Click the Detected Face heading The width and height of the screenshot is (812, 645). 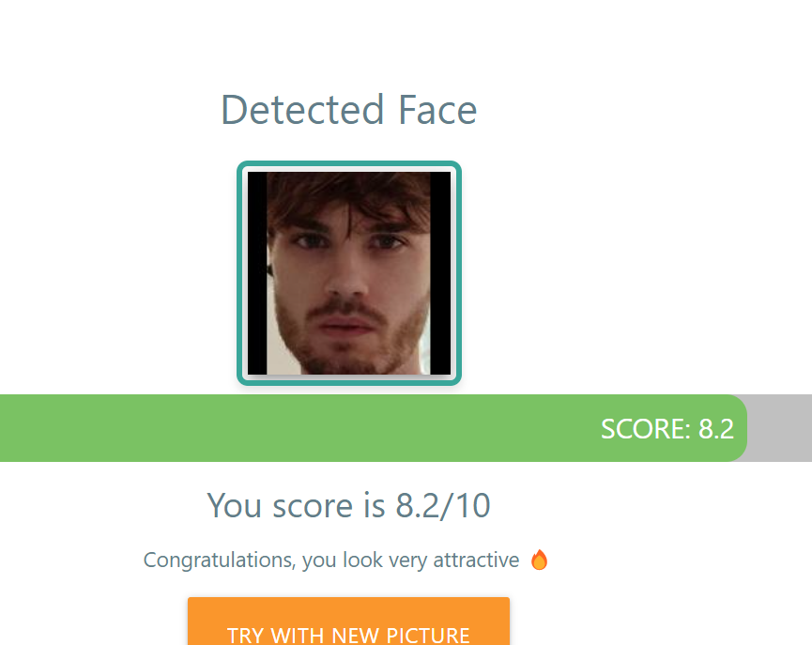coord(348,110)
